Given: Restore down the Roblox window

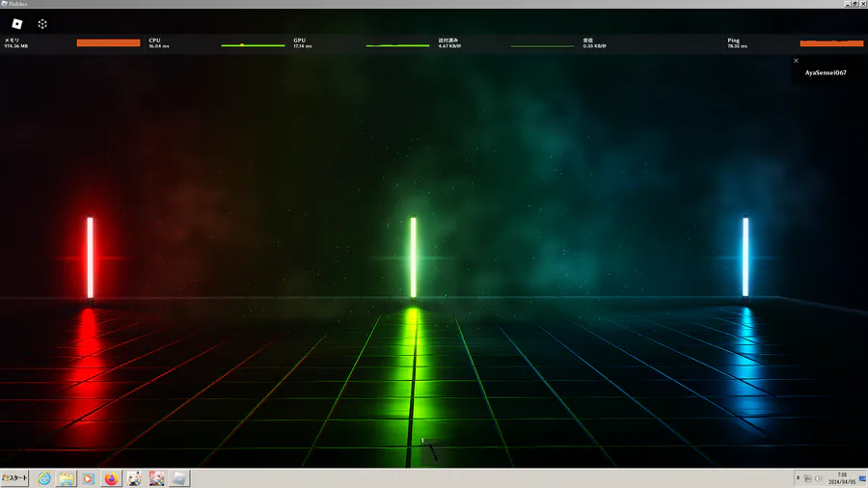Looking at the screenshot, I should pos(854,4).
